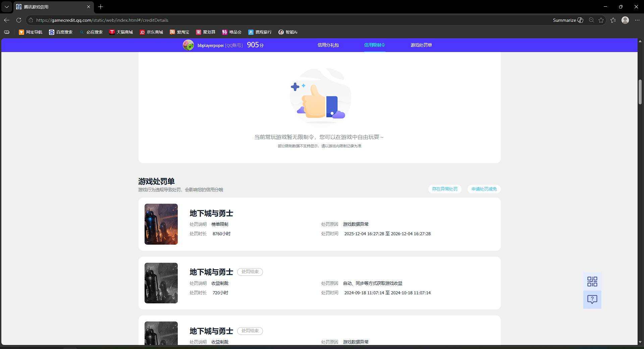
Task: Click the 720小时 duration value
Action: point(220,293)
